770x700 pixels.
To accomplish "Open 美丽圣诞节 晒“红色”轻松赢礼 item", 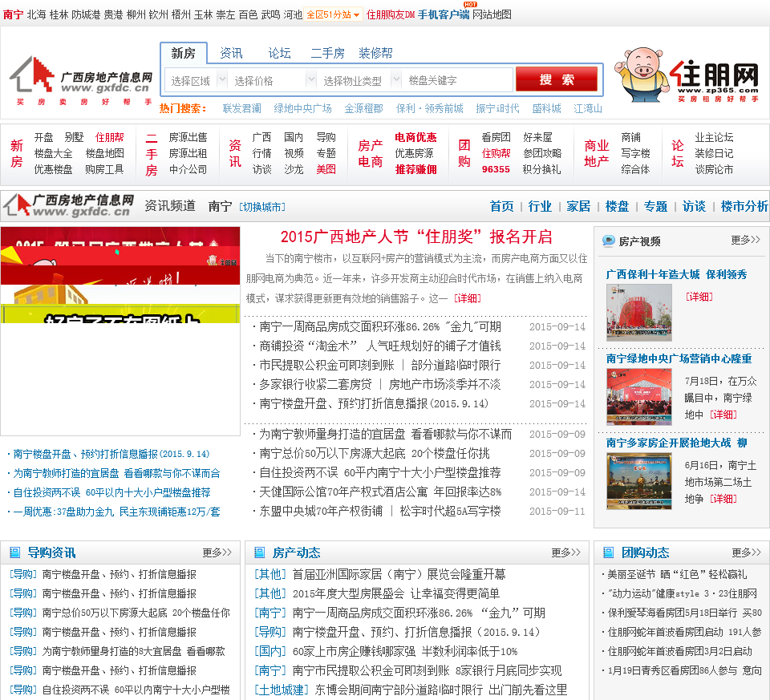I will coord(677,574).
